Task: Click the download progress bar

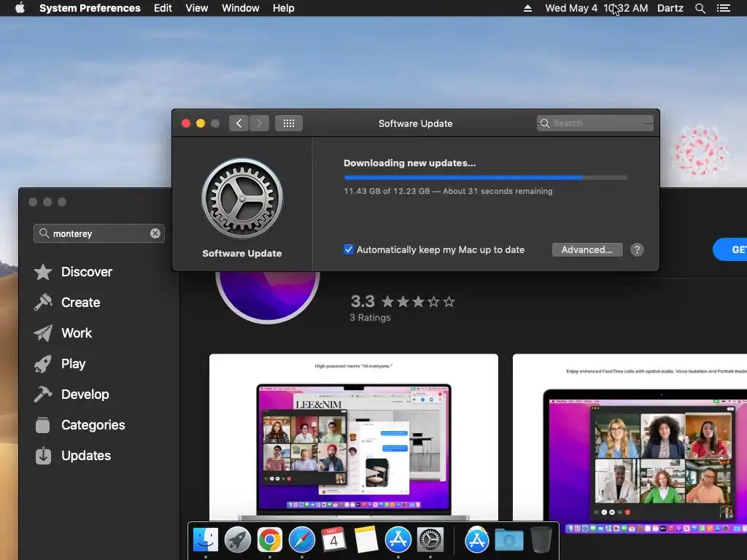Action: (x=485, y=177)
